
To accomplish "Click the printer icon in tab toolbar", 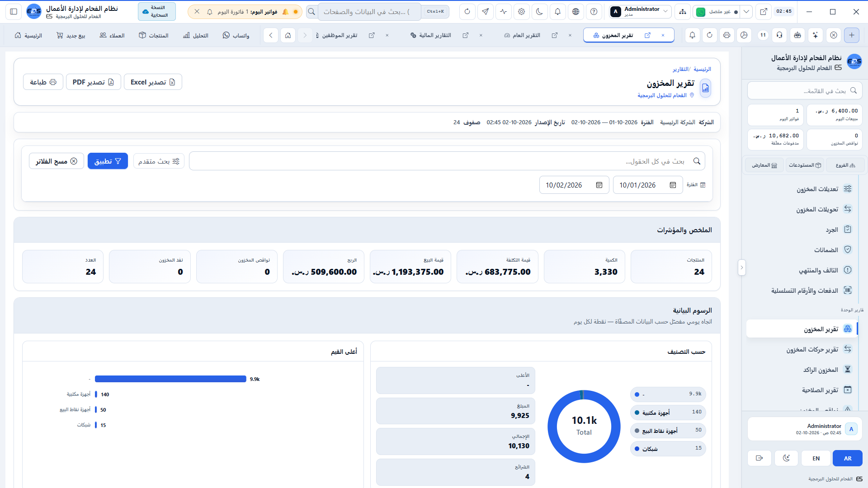I will (x=726, y=35).
